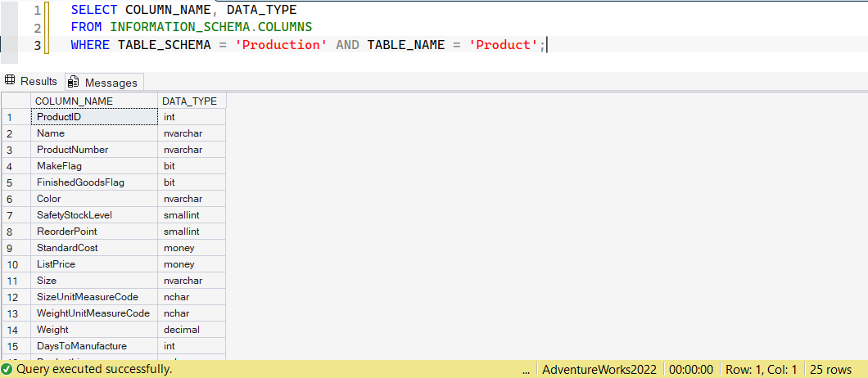
Task: Click the smallint type next to ReorderPoint
Action: (x=192, y=232)
